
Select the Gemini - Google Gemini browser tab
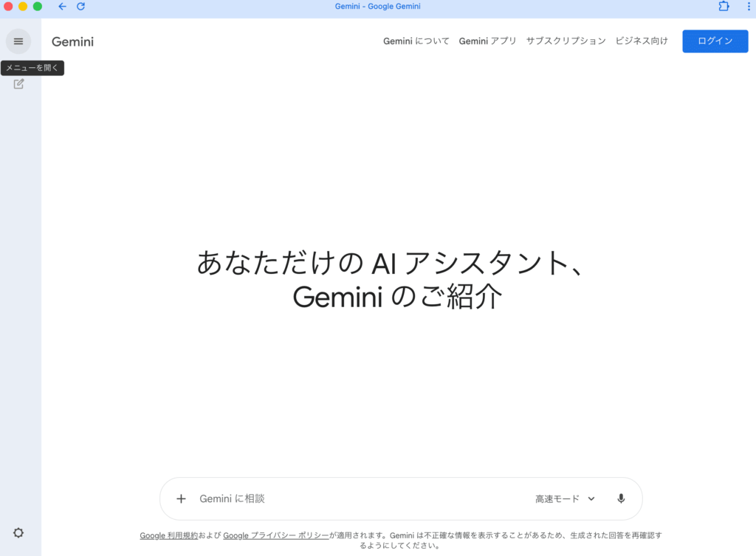pyautogui.click(x=377, y=7)
